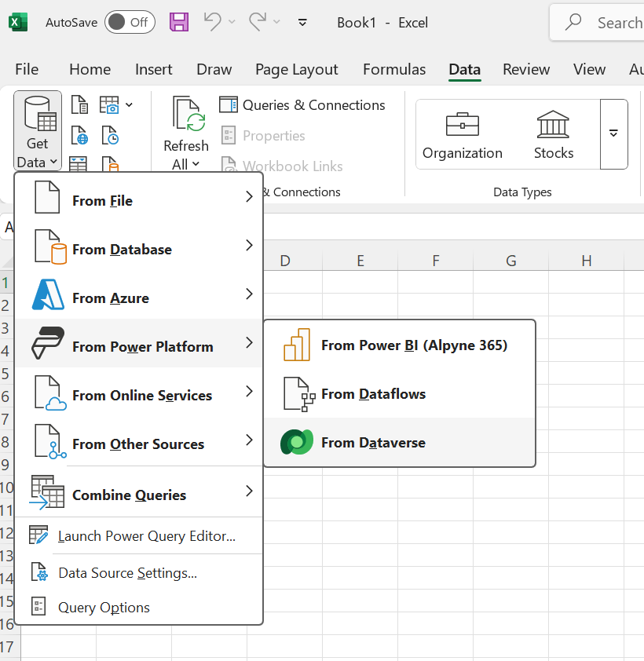
Task: Open Customize Quick Access Toolbar dropdown
Action: click(302, 22)
